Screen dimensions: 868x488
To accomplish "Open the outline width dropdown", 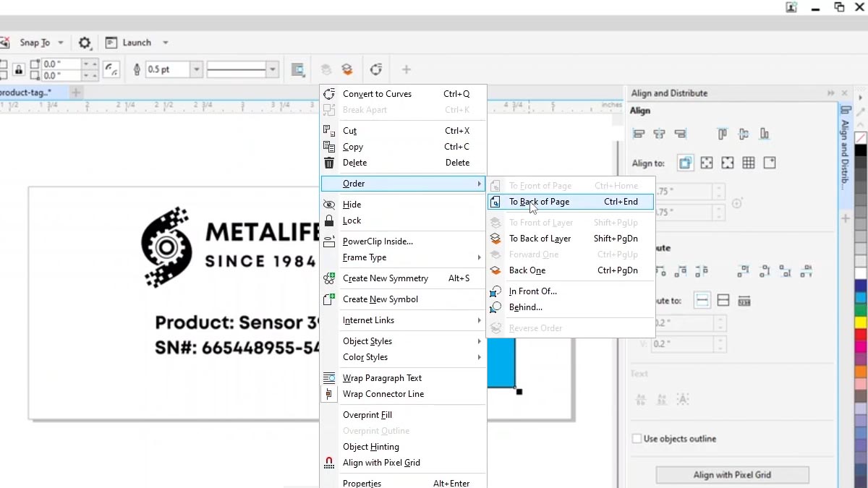I will tap(197, 69).
